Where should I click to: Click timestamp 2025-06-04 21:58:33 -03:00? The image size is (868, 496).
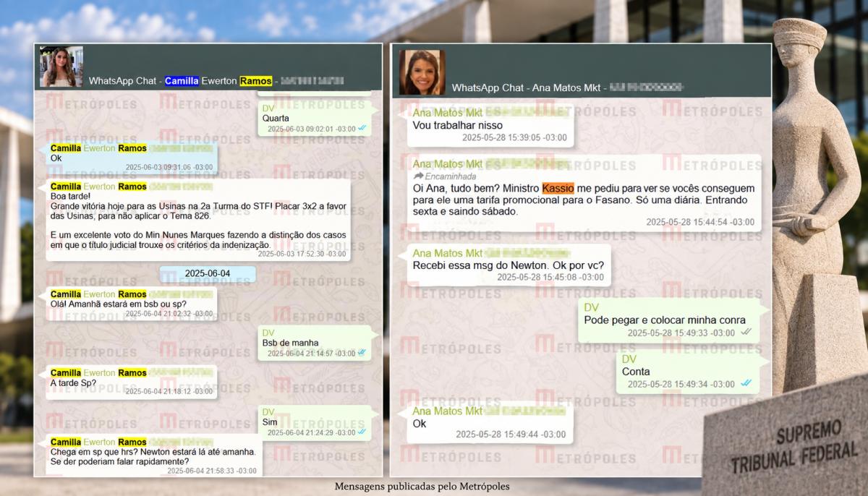212,471
